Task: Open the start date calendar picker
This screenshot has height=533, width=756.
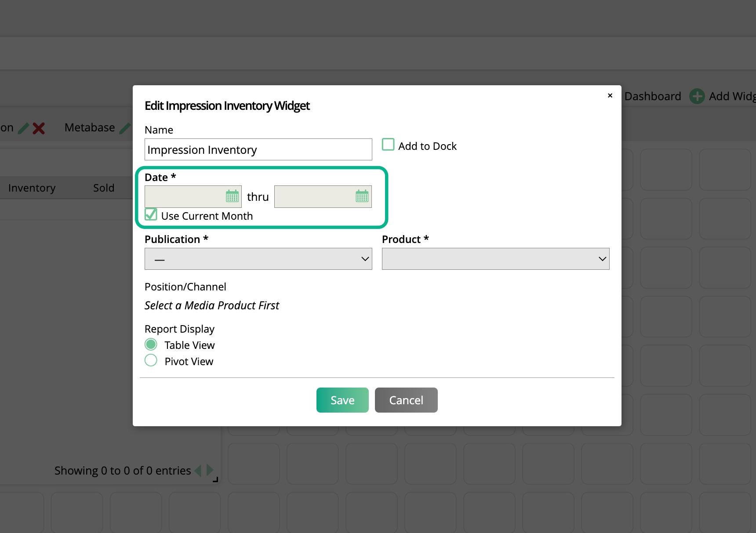Action: (x=232, y=196)
